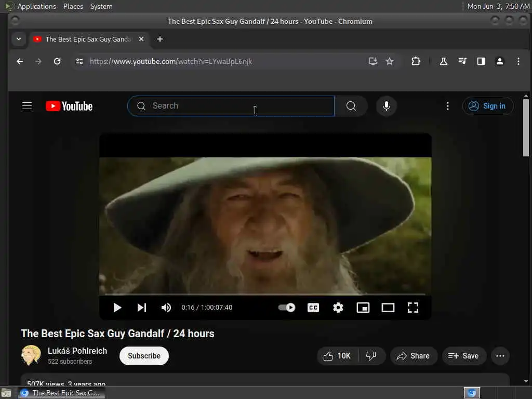Image resolution: width=532 pixels, height=399 pixels.
Task: Open Chromium three-dot menu
Action: [518, 61]
